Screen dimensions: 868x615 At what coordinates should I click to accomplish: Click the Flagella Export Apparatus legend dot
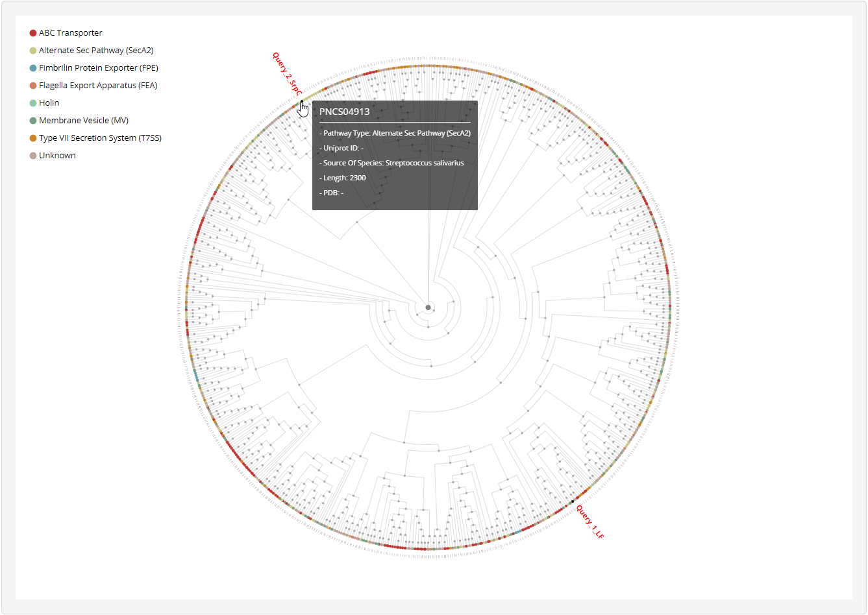(x=33, y=86)
